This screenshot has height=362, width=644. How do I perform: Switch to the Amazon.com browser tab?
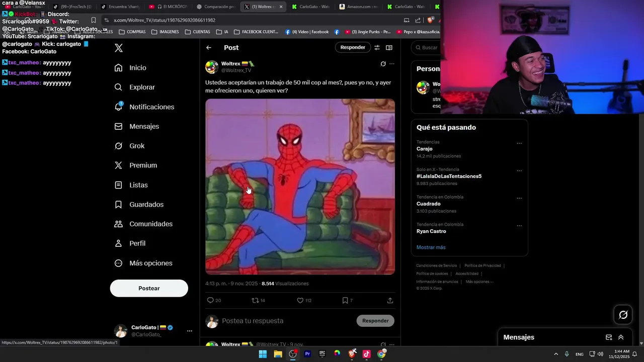(358, 7)
